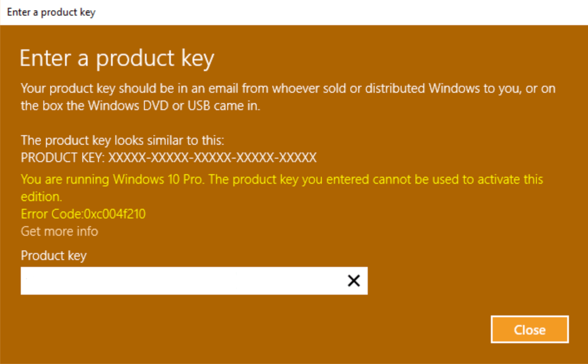The image size is (588, 364).
Task: Click empty title bar area right of title
Action: pyautogui.click(x=338, y=12)
